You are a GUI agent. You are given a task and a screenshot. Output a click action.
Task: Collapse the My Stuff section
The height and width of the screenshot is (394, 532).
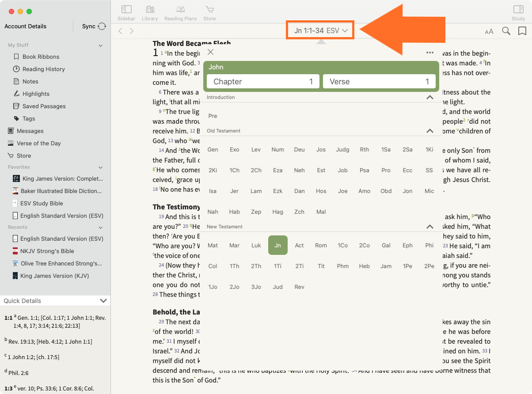tap(100, 45)
